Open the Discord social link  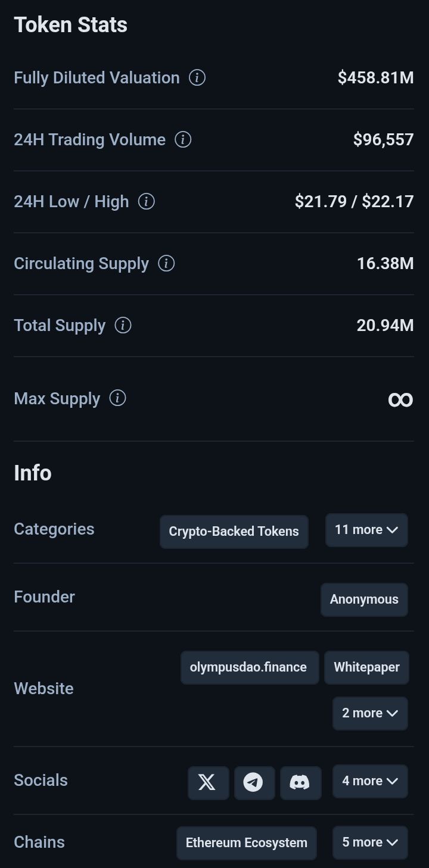coord(300,782)
